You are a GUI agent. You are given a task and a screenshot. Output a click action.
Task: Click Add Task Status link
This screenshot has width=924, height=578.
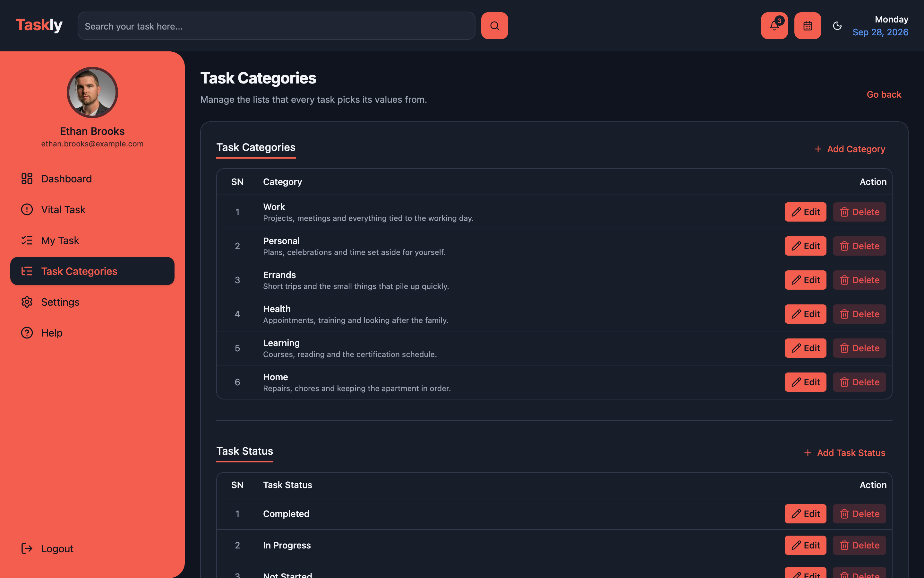tap(844, 453)
